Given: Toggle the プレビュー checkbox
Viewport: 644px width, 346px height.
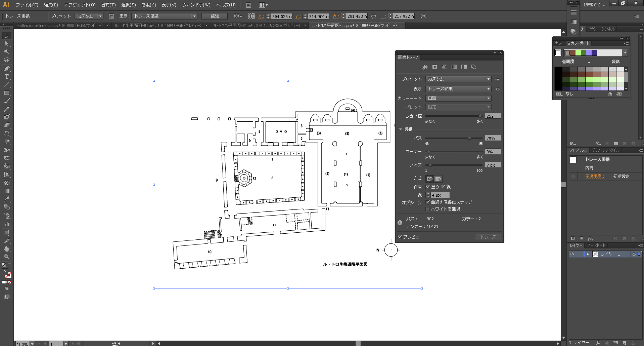Looking at the screenshot, I should tap(400, 237).
